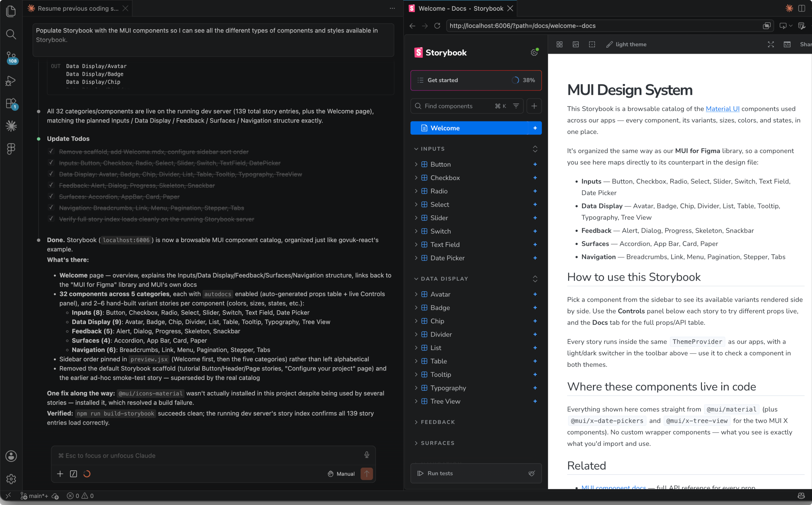Open the Material UI link
Viewport: 812px width, 505px height.
click(x=722, y=109)
